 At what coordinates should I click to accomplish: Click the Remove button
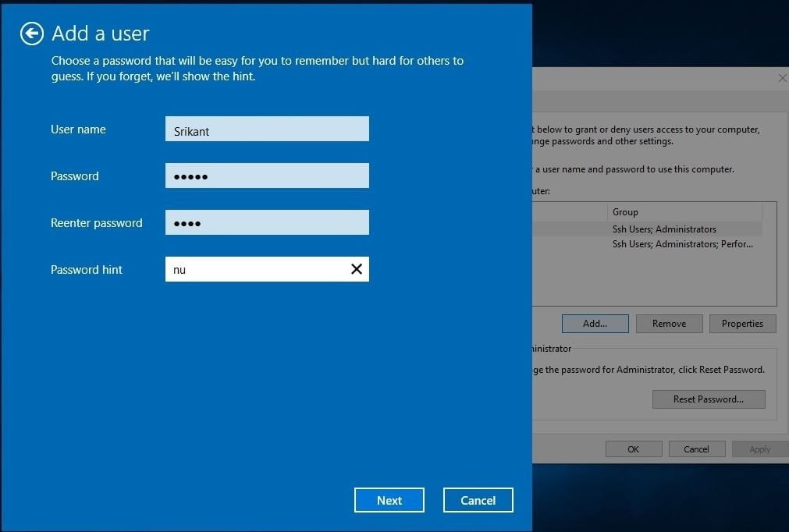pyautogui.click(x=669, y=324)
